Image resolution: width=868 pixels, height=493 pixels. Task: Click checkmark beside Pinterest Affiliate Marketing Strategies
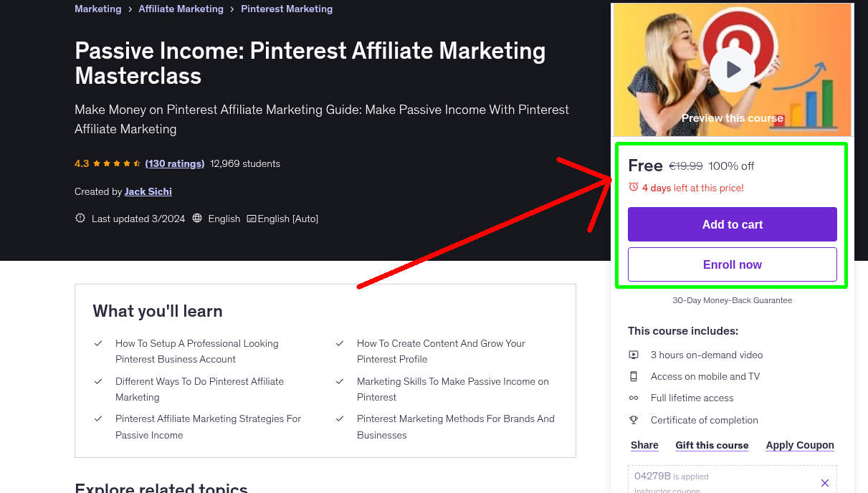click(98, 418)
